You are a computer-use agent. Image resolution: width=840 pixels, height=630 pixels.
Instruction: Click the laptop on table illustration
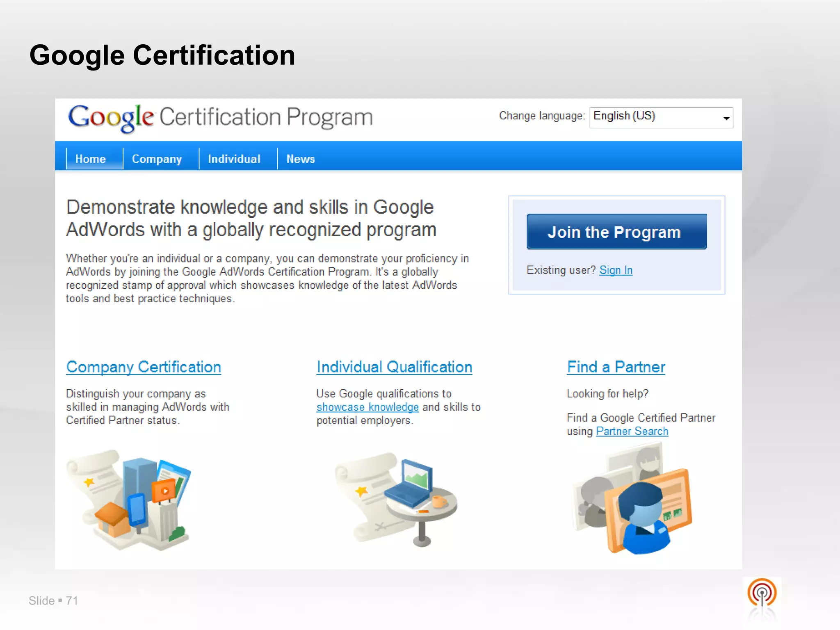[x=396, y=500]
